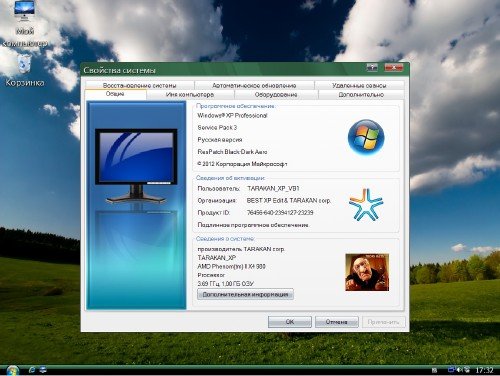
Task: Click the monitor illustration on the left panel
Action: 136,166
